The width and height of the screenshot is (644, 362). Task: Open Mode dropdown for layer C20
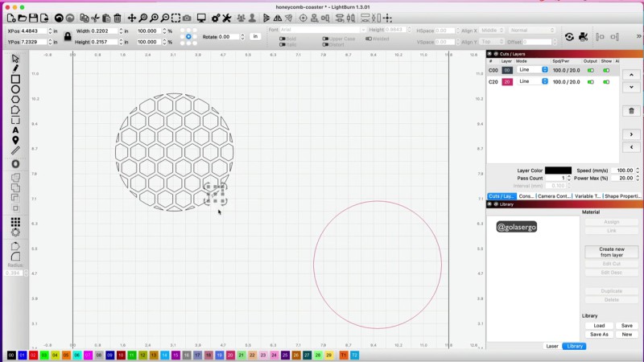[533, 82]
